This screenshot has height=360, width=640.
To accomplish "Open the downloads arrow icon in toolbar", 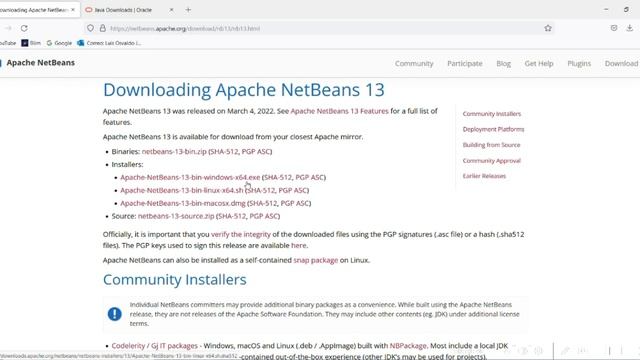I will [x=630, y=28].
